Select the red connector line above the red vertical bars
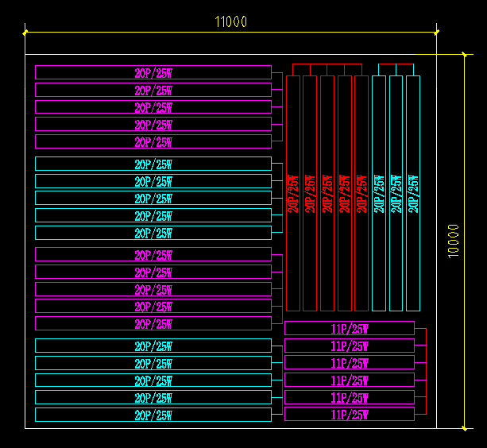This screenshot has width=487, height=448. (x=327, y=64)
